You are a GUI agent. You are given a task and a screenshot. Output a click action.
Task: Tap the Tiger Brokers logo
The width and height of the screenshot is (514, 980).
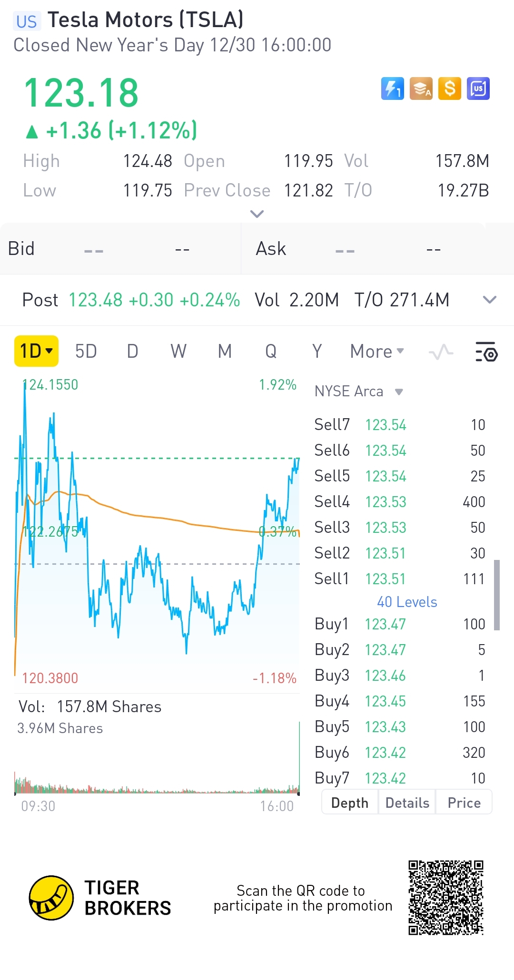point(51,898)
